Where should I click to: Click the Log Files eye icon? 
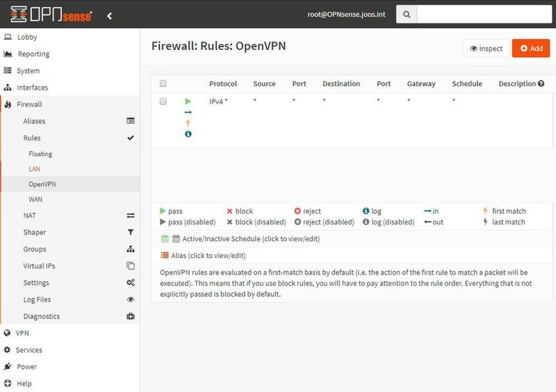tap(131, 300)
